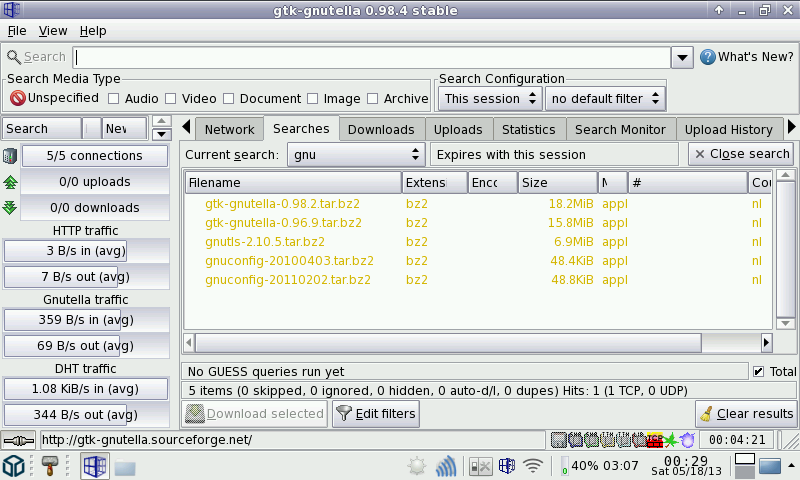Click the green uploads arrow icon

point(10,182)
